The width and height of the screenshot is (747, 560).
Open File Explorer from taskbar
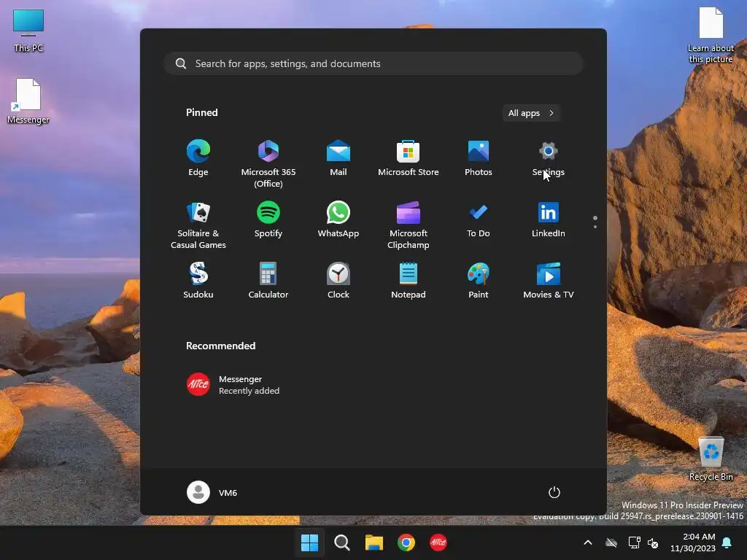click(x=374, y=542)
